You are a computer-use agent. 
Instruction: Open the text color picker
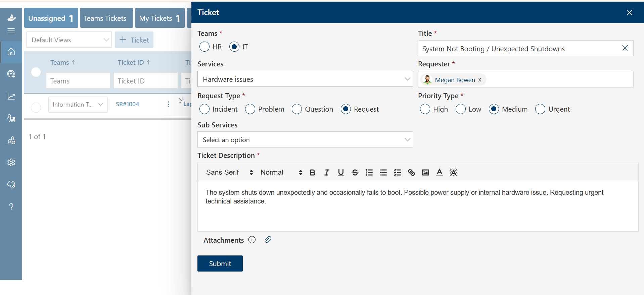440,172
